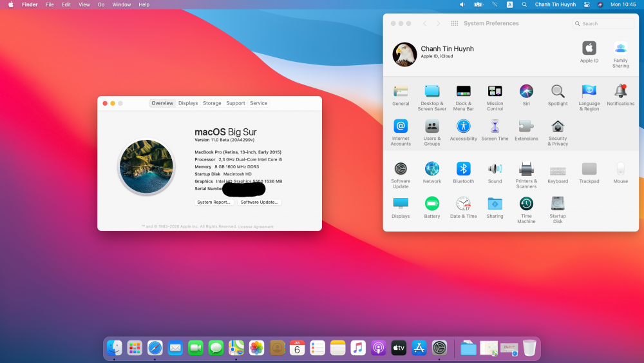This screenshot has height=363, width=644.
Task: Click the Software Update... button
Action: [x=259, y=202]
